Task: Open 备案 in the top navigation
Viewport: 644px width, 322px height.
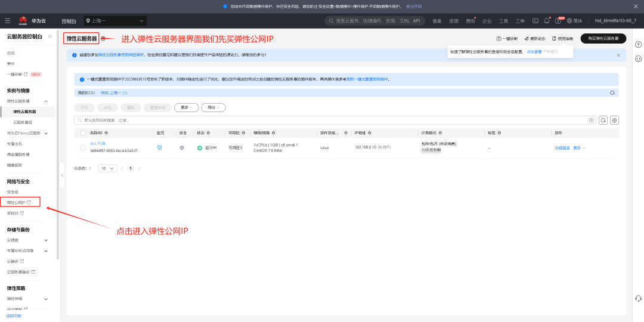Action: tap(437, 21)
